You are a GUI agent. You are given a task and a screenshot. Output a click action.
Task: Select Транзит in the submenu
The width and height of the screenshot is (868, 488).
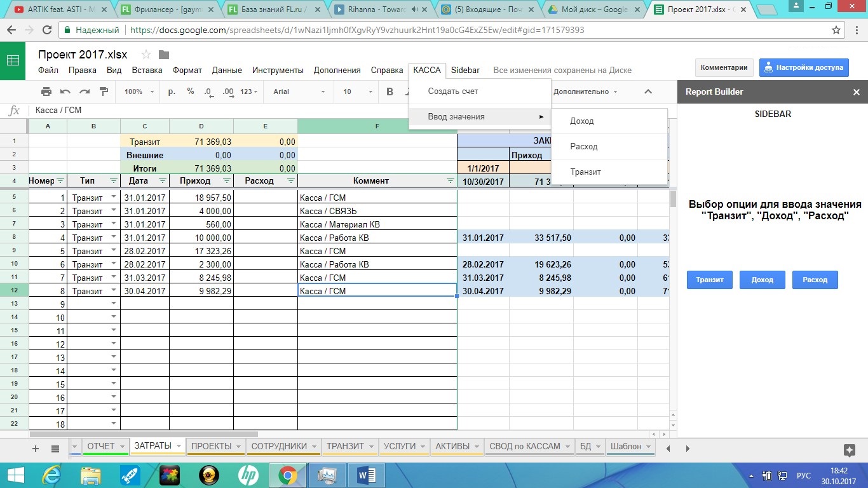(609, 172)
